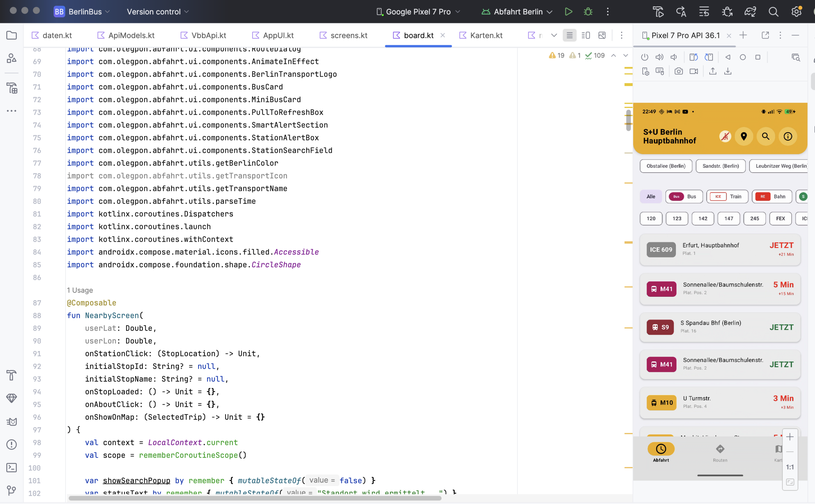Open Google Pixel 7 Pro device selector

418,12
